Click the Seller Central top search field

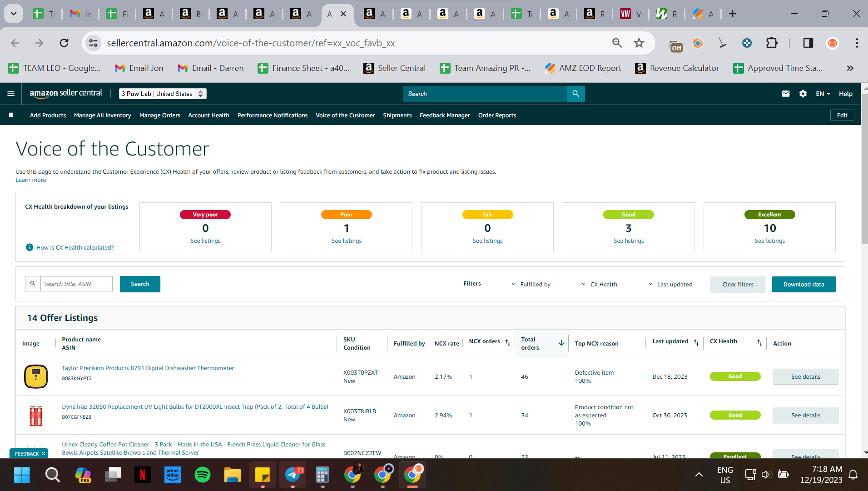coord(485,94)
